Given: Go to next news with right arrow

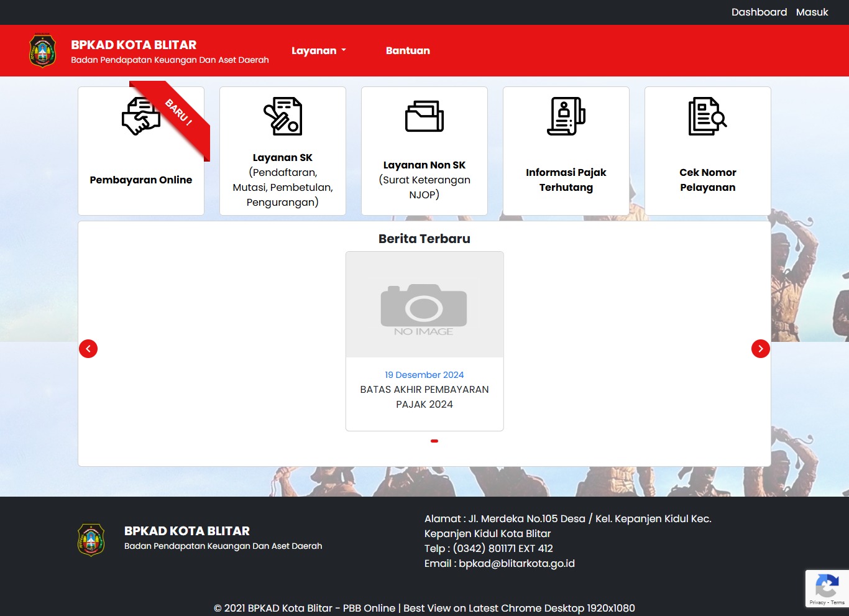Looking at the screenshot, I should [761, 349].
